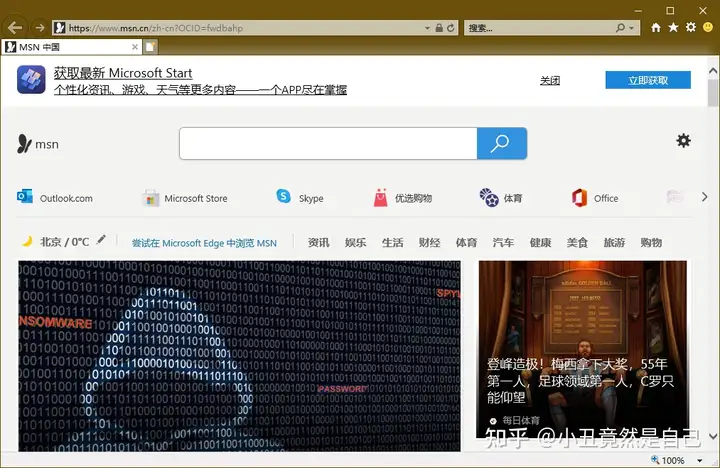Show more shortcuts with right chevron
The image size is (720, 468).
point(704,197)
